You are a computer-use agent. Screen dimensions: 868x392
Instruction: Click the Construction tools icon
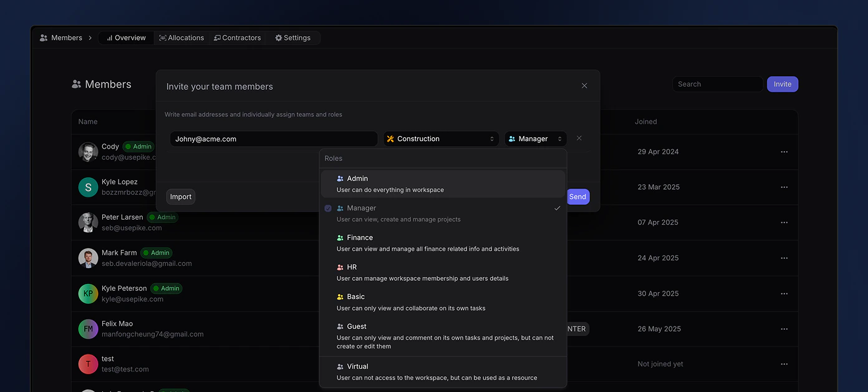[390, 139]
